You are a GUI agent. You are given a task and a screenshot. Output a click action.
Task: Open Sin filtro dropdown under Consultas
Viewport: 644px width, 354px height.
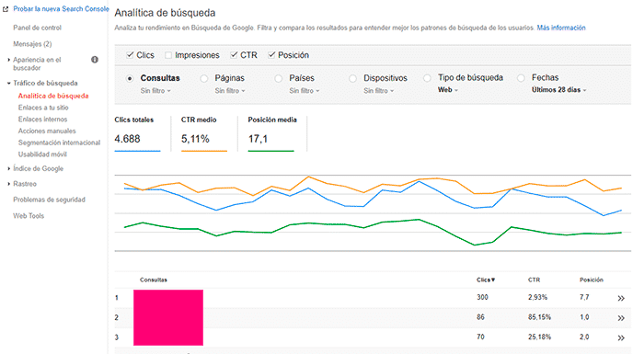point(155,91)
